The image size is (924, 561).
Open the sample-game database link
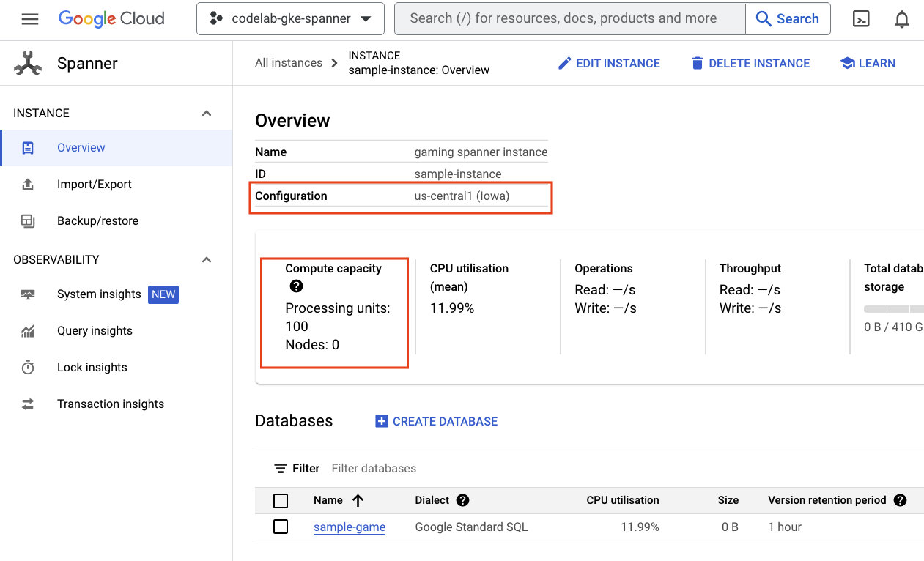point(350,527)
